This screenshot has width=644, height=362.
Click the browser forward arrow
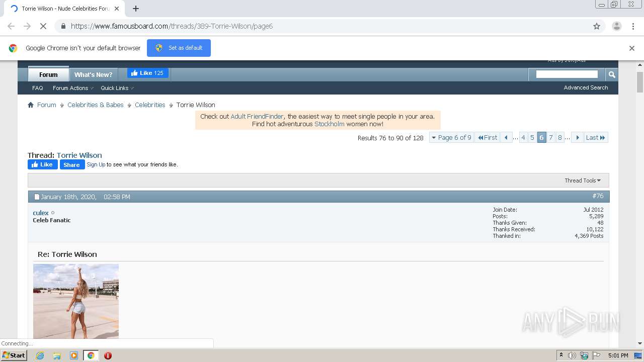click(x=27, y=26)
